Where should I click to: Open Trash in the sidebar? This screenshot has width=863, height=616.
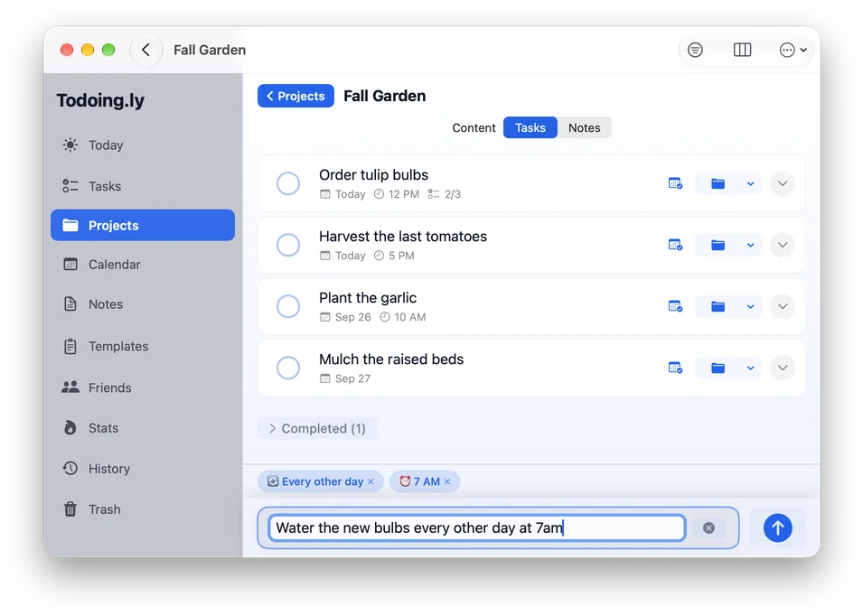coord(143,509)
